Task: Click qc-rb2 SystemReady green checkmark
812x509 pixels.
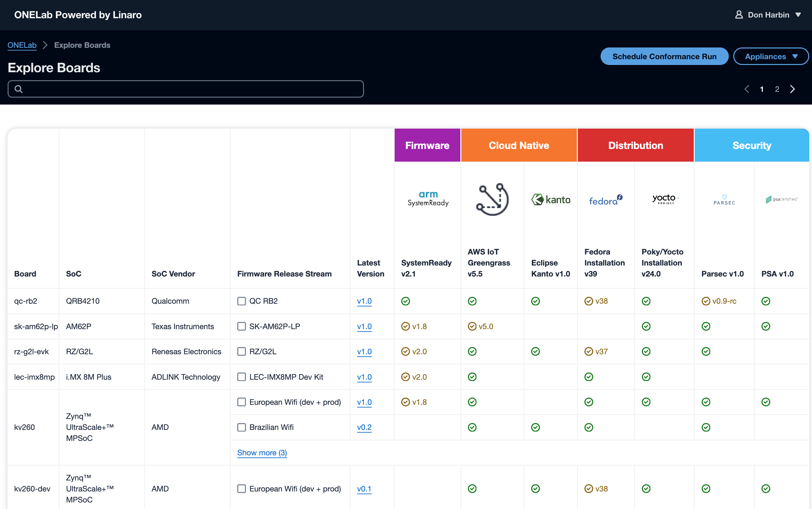Action: (x=406, y=301)
